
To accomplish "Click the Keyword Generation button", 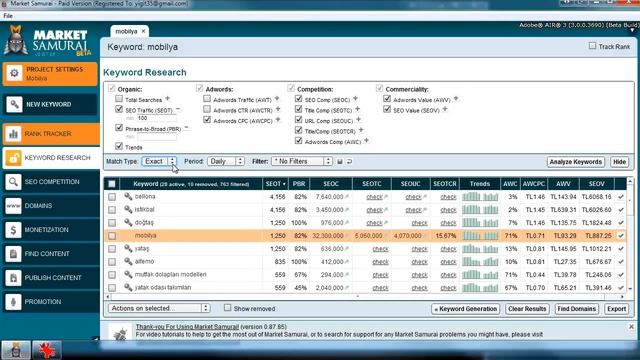I will [466, 309].
